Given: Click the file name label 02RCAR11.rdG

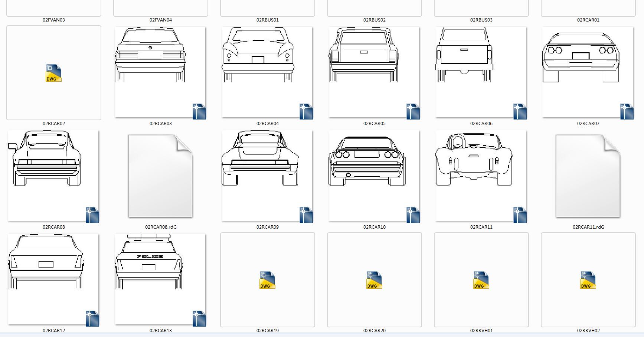Looking at the screenshot, I should (x=588, y=227).
